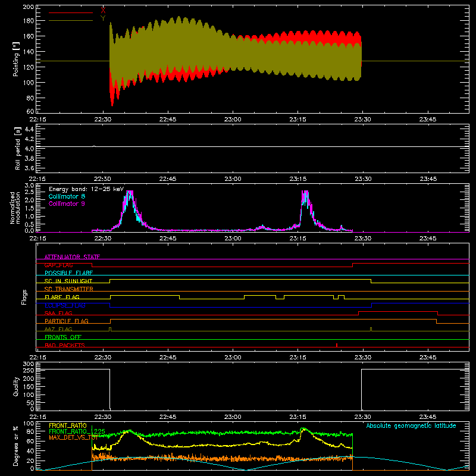The height and width of the screenshot is (476, 476).
Task: Click the PARTICLE_FLAG label
Action: pos(67,321)
